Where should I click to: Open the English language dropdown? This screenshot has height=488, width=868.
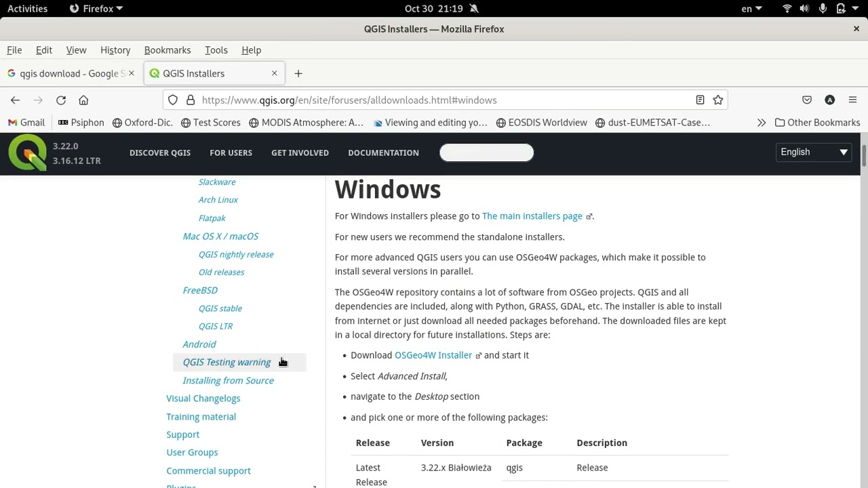click(x=814, y=152)
